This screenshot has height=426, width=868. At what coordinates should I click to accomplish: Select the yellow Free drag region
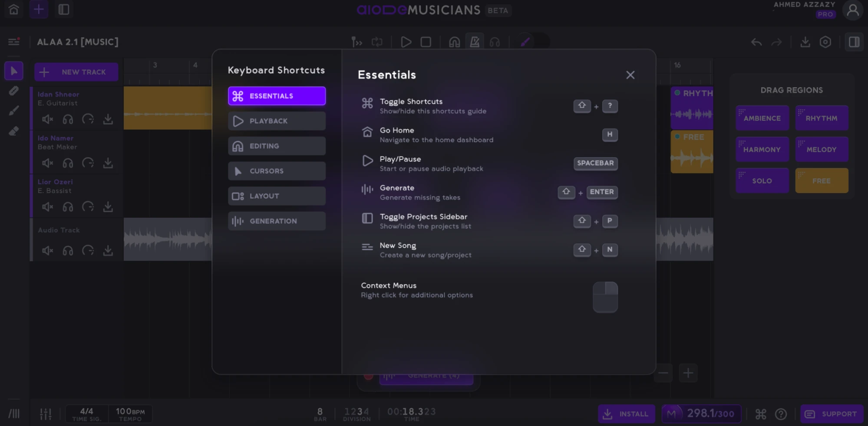pyautogui.click(x=822, y=180)
